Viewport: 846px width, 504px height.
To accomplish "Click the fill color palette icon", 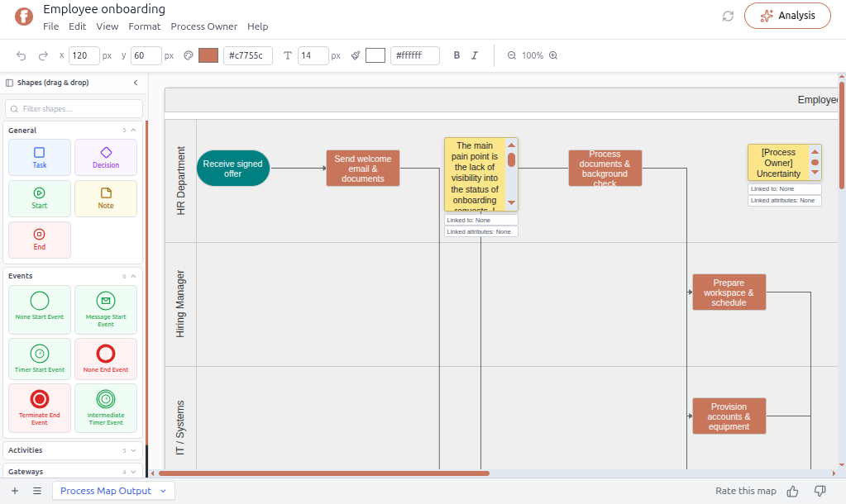I will 189,55.
